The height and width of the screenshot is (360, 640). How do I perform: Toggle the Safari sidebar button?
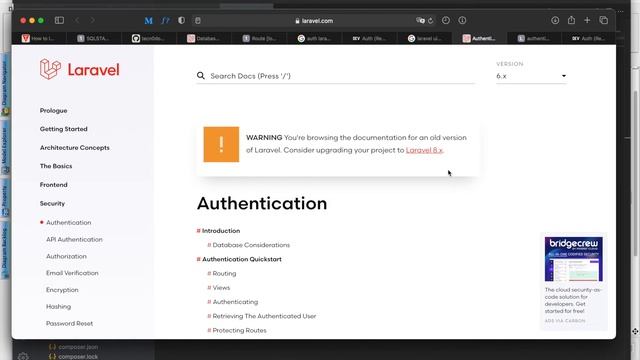tap(59, 20)
